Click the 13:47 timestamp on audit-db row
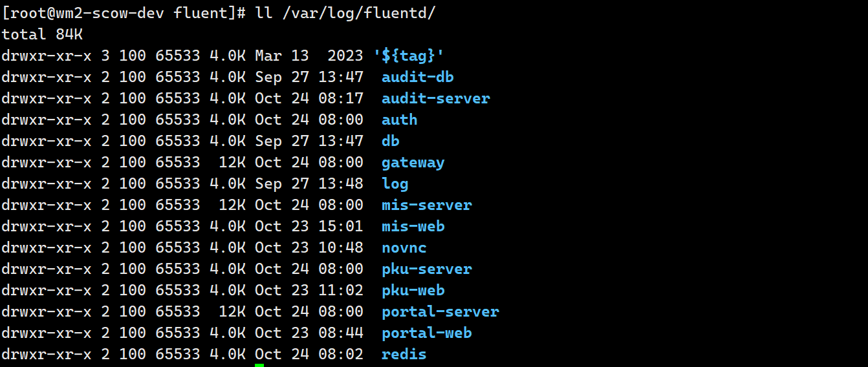 pyautogui.click(x=341, y=78)
